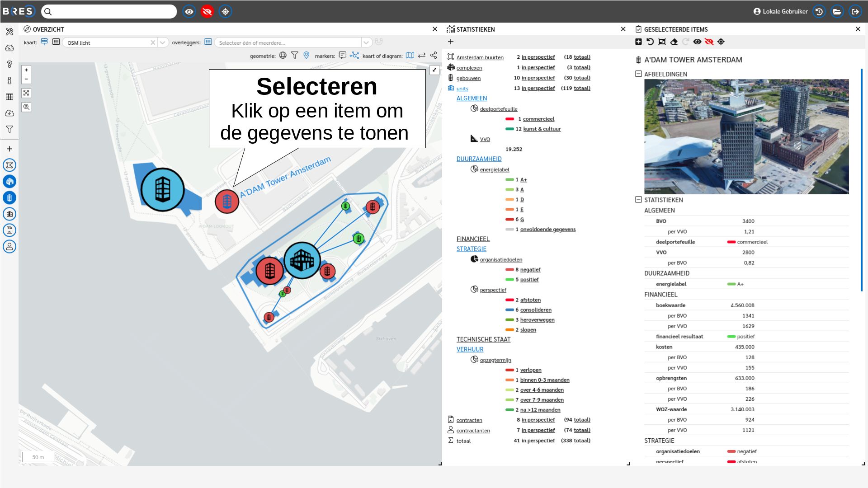Screen dimensions: 868x488
Task: Click the add plus icon in Geselecteerde Items toolbar
Action: pos(638,42)
